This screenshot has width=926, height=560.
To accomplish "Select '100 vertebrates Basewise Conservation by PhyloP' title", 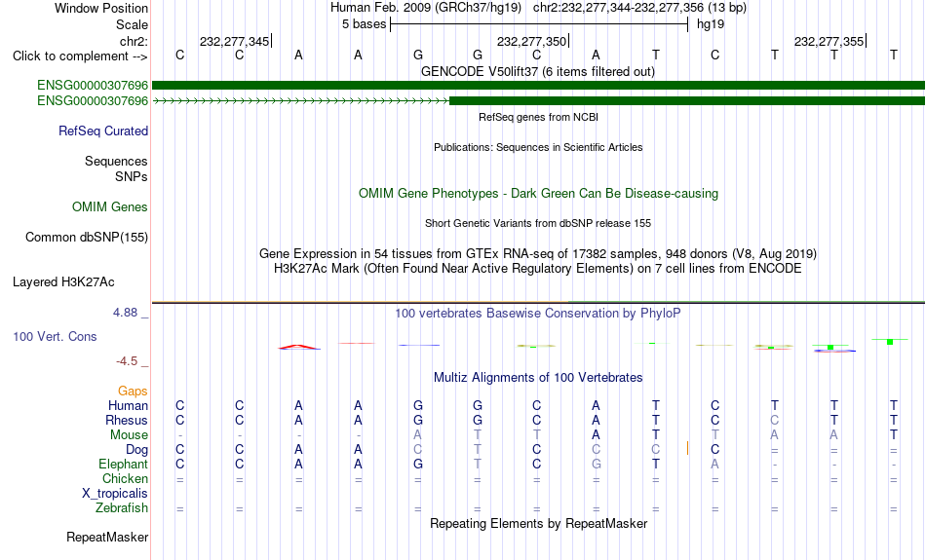I will [538, 313].
